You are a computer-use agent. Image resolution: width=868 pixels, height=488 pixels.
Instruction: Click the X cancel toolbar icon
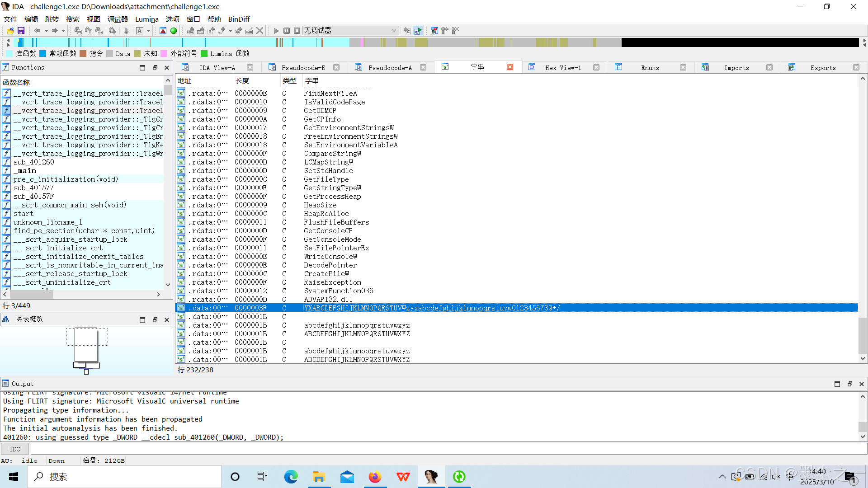coord(259,31)
